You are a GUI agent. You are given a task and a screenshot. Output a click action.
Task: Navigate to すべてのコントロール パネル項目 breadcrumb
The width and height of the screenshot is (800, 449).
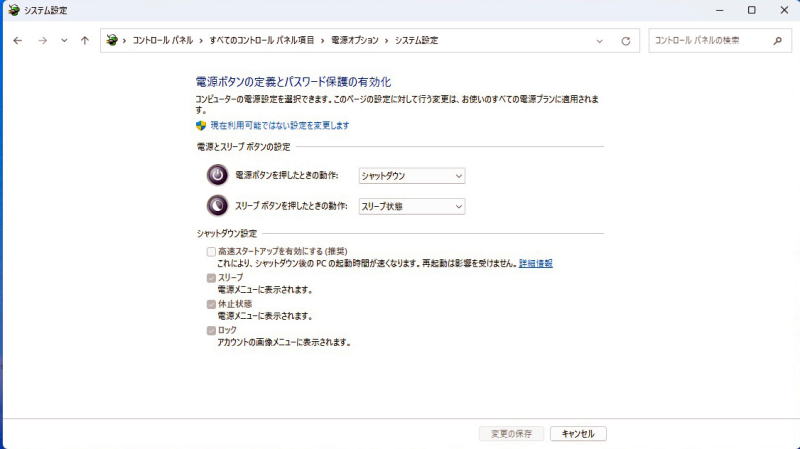pos(262,41)
